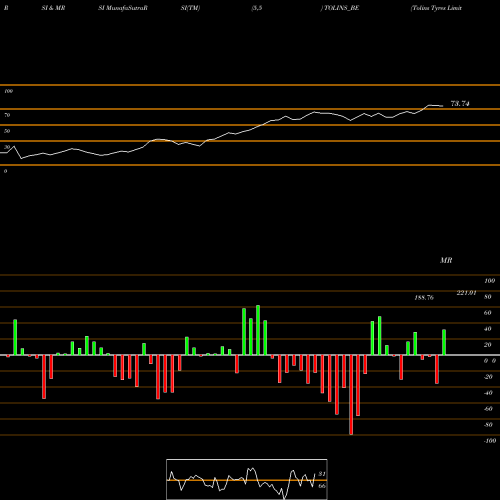Click the 81 value in mini chart
The height and width of the screenshot is (500, 500).
322,474
